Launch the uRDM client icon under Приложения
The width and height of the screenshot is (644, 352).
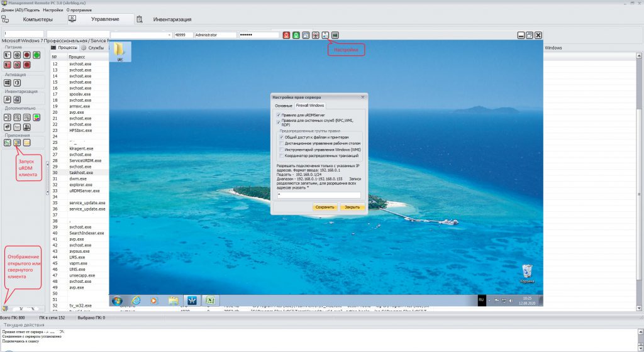pos(17,143)
